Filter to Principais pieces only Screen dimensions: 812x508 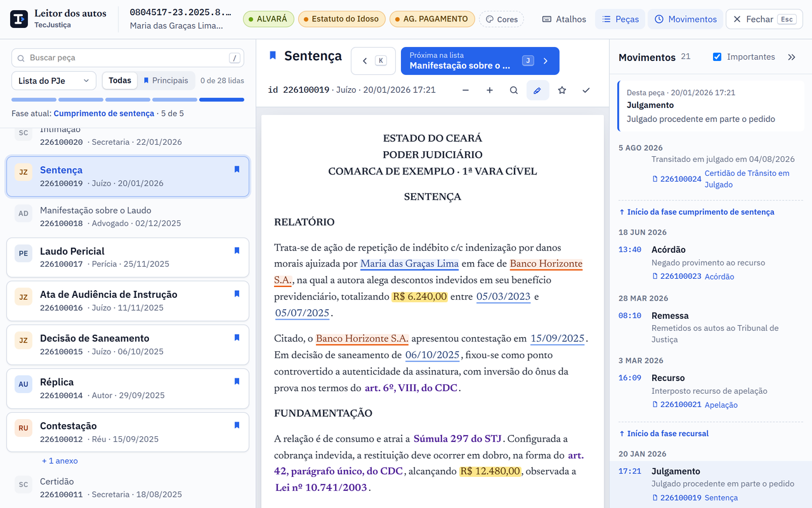166,81
